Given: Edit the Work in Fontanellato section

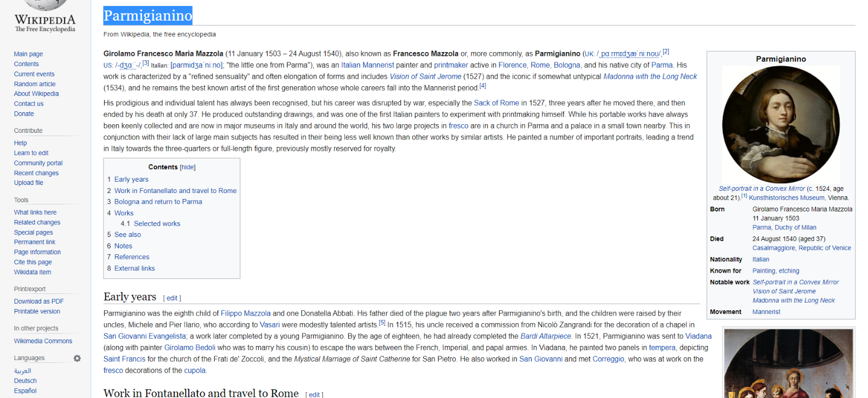Looking at the screenshot, I should [x=314, y=394].
